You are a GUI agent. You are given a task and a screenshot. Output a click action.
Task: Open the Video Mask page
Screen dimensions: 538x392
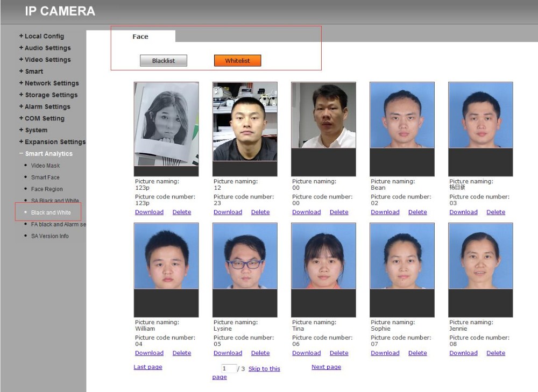point(45,166)
